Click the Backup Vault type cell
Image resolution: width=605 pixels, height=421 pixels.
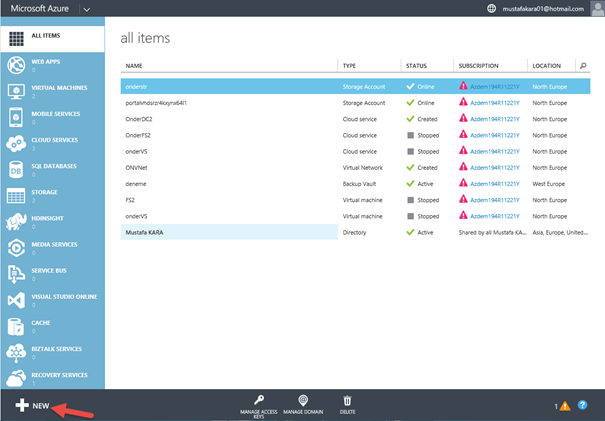pyautogui.click(x=359, y=184)
